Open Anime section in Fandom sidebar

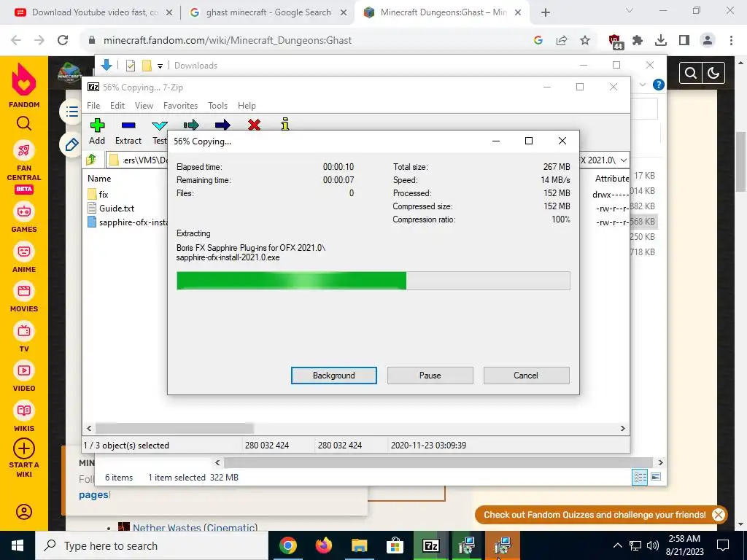click(24, 257)
